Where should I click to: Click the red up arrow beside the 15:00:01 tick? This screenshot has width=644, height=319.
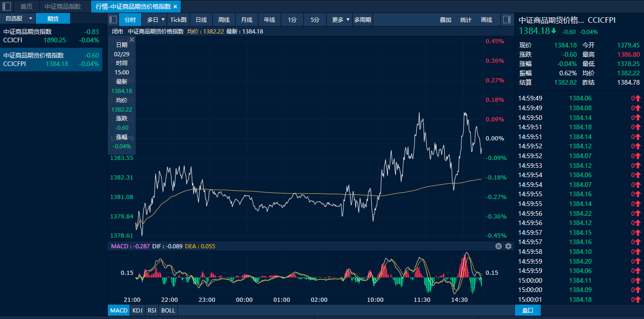636,299
